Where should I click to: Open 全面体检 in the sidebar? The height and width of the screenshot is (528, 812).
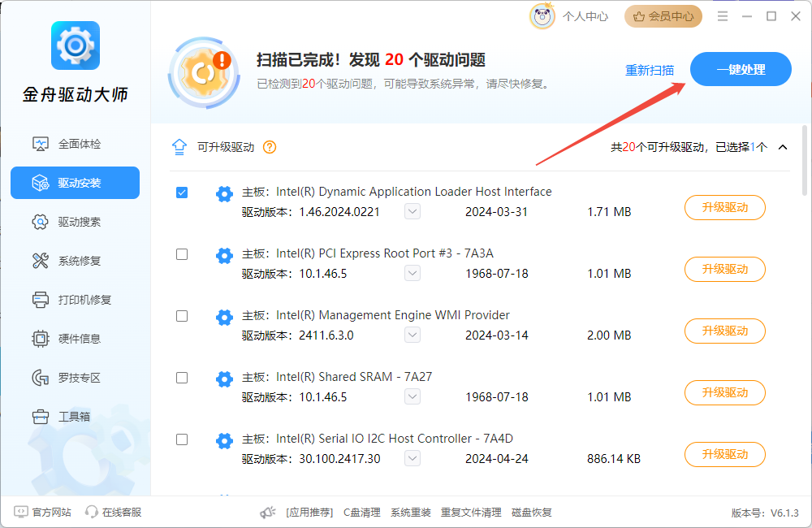(x=75, y=144)
